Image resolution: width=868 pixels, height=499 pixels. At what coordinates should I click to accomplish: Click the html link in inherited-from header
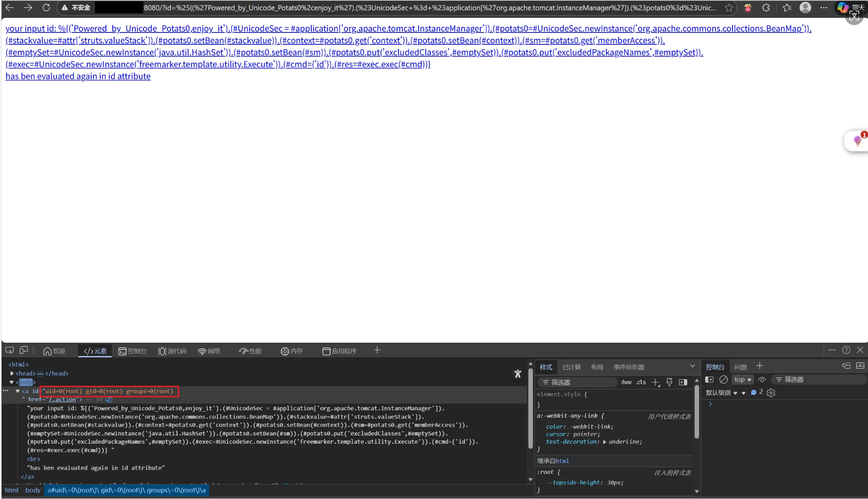pyautogui.click(x=562, y=461)
